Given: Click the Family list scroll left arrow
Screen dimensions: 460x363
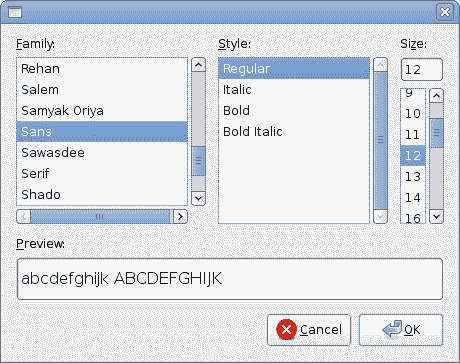Looking at the screenshot, I should (23, 217).
